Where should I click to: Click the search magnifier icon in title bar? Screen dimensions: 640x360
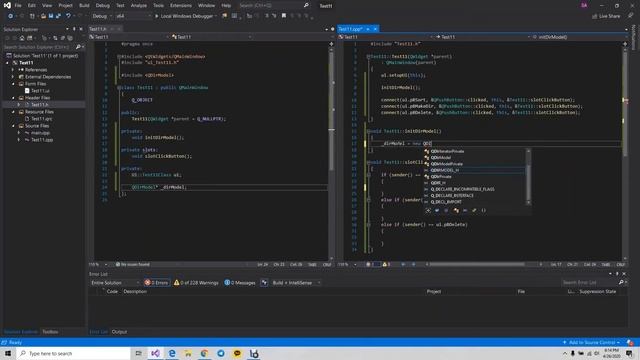tap(306, 5)
